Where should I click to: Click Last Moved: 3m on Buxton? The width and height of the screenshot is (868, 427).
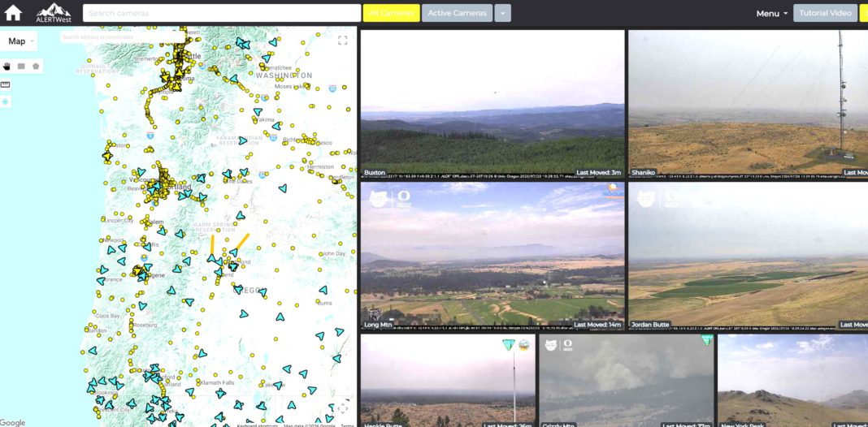pyautogui.click(x=598, y=173)
